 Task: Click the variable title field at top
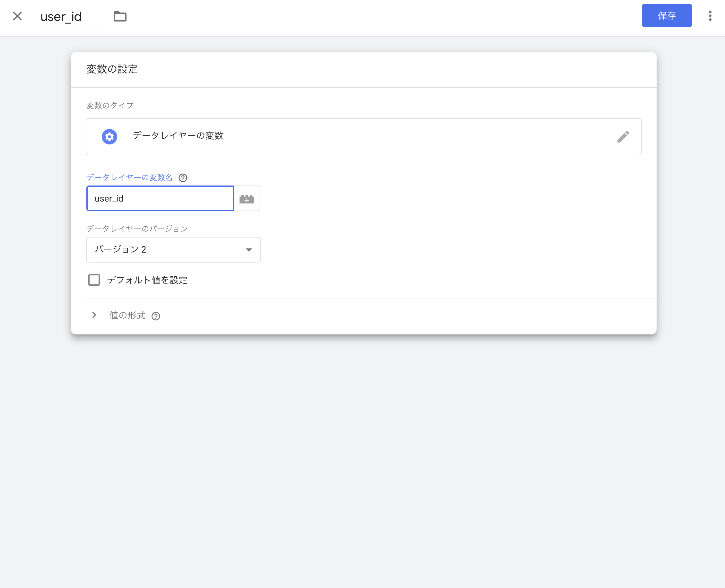pos(72,17)
